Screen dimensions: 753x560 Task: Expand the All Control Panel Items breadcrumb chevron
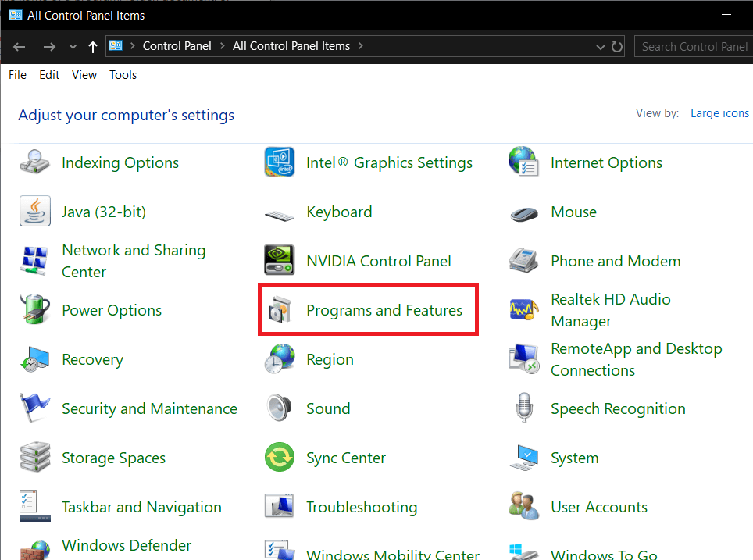coord(360,46)
